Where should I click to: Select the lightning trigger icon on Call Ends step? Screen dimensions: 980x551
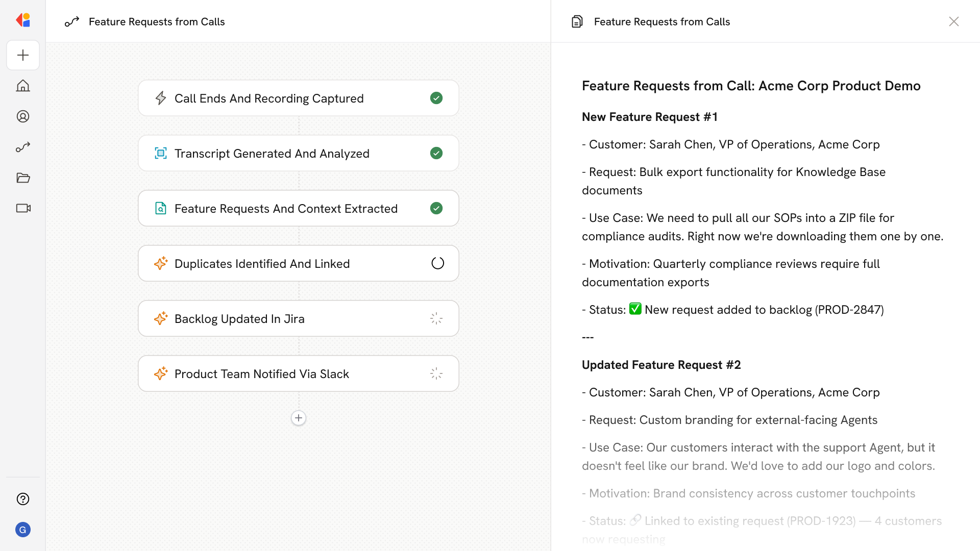point(161,98)
